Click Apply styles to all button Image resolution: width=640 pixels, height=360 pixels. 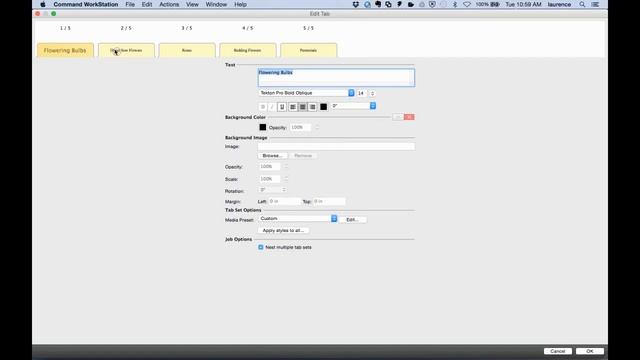coord(283,231)
